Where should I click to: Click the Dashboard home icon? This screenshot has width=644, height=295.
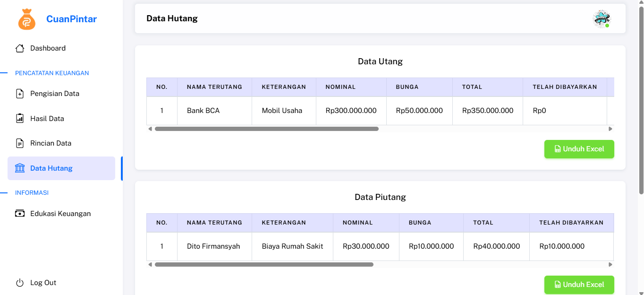point(20,48)
